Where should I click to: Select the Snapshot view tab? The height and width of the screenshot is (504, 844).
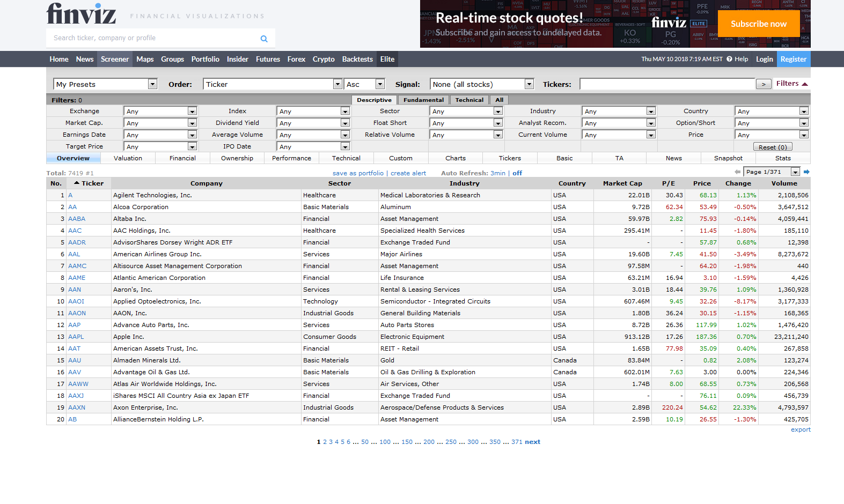(728, 158)
